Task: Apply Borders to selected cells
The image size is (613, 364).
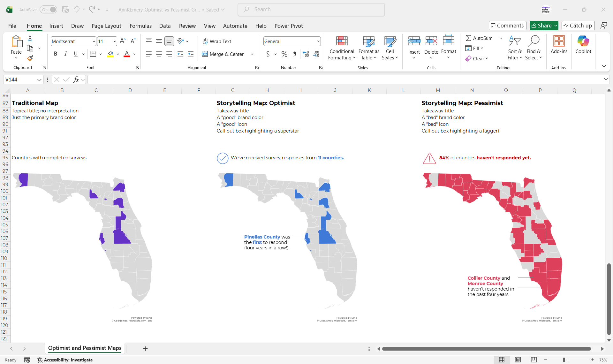Action: pyautogui.click(x=93, y=54)
